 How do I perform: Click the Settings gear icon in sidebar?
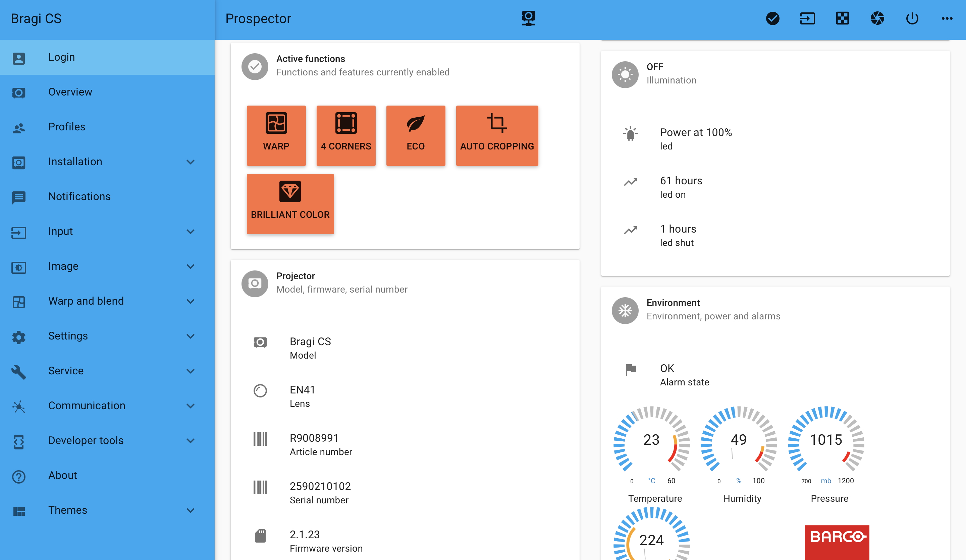click(x=19, y=337)
